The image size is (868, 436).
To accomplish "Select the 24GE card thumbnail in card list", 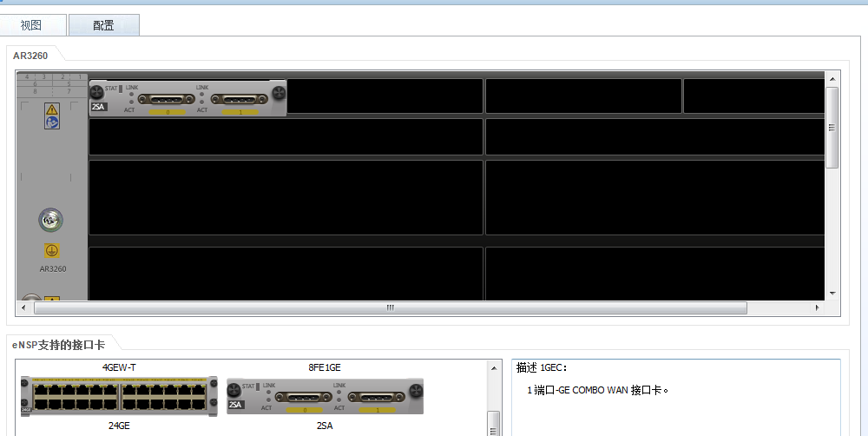I will 119,396.
